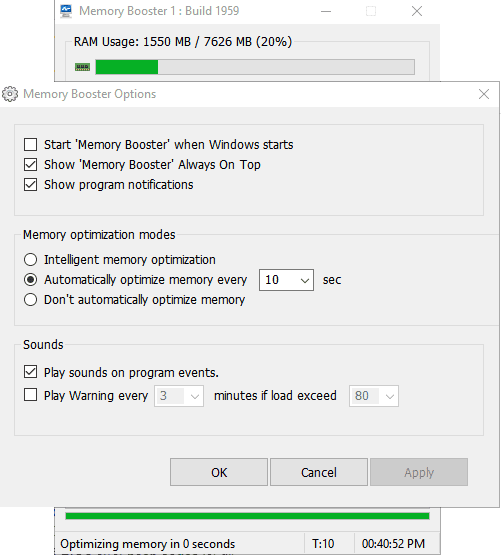
Task: Click the Cancel button
Action: point(319,472)
